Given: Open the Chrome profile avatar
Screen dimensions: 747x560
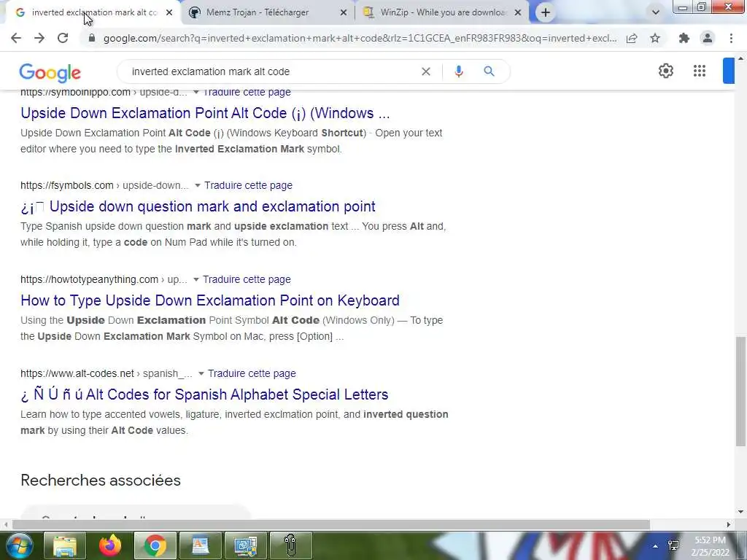Looking at the screenshot, I should click(708, 38).
